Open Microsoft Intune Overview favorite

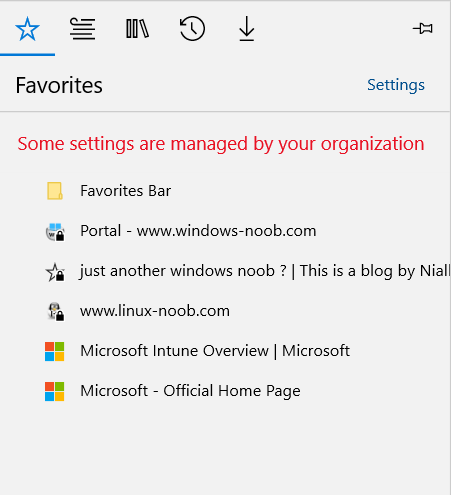click(x=225, y=351)
